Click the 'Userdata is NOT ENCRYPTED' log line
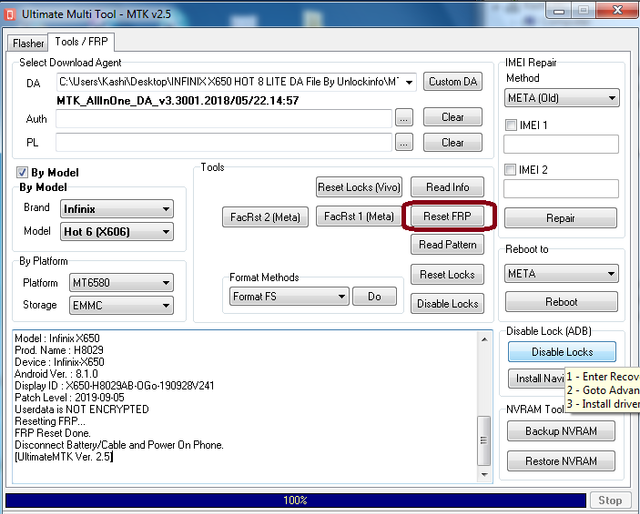This screenshot has height=514, width=640. click(82, 409)
